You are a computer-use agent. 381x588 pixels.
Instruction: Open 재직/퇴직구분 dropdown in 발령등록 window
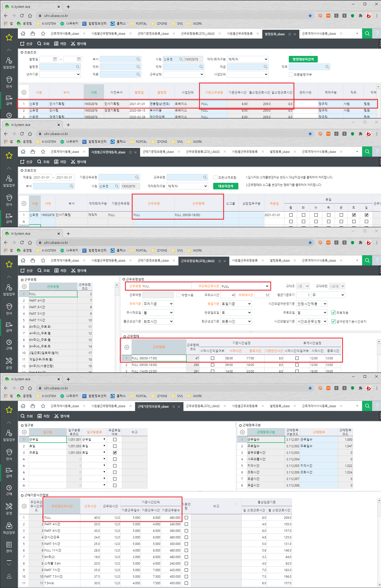248,59
